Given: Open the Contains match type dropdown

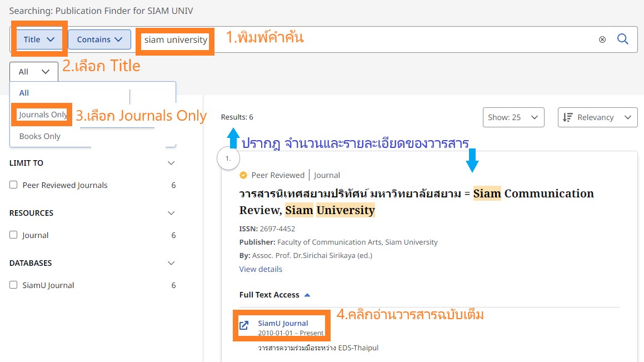Looking at the screenshot, I should [99, 39].
